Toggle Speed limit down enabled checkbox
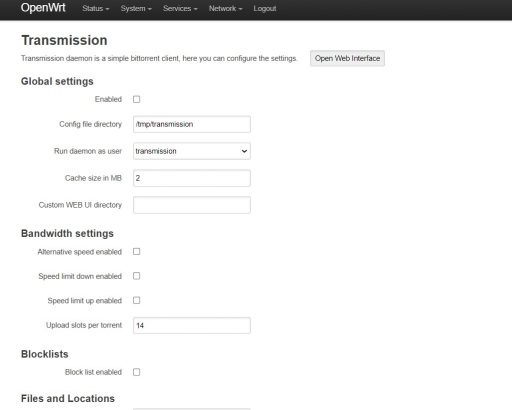This screenshot has width=512, height=410. 136,276
